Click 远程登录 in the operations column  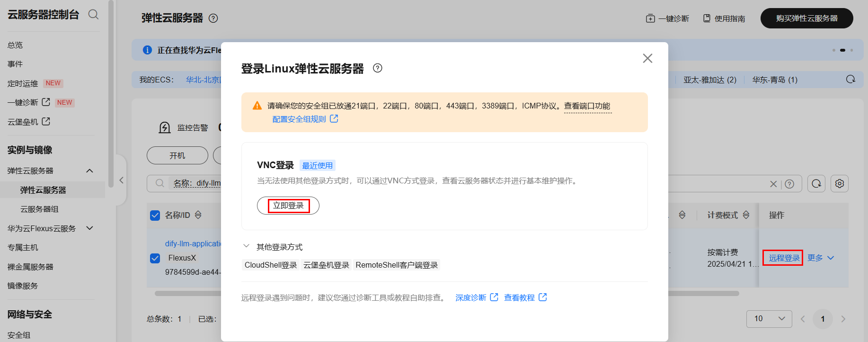pyautogui.click(x=784, y=258)
